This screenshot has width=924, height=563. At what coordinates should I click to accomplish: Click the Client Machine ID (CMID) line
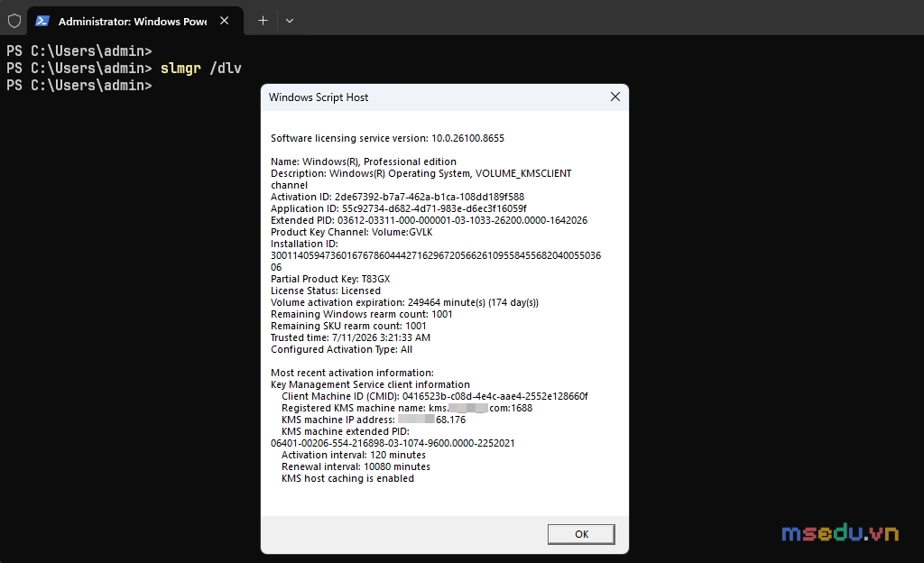[x=434, y=396]
